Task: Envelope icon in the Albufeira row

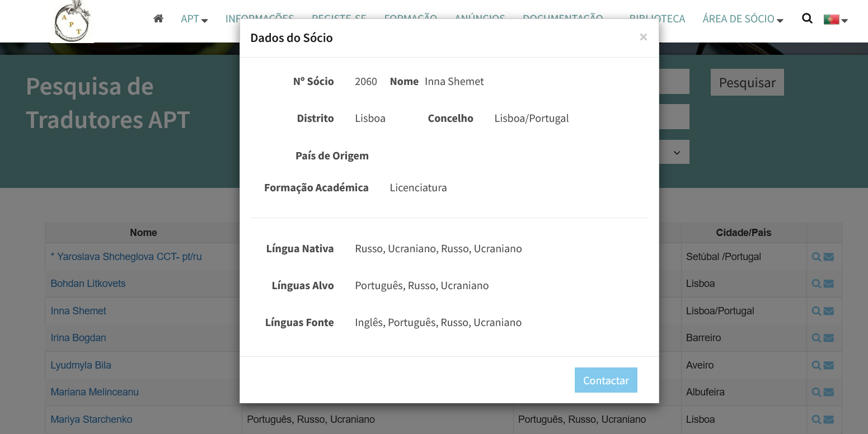Action: point(829,392)
